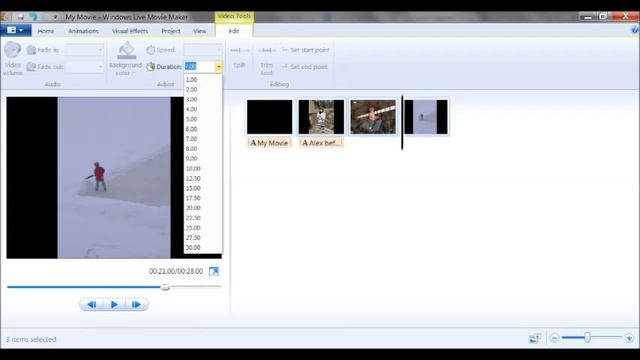Image resolution: width=640 pixels, height=360 pixels.
Task: Click the Fade in speaker icon
Action: coord(31,50)
